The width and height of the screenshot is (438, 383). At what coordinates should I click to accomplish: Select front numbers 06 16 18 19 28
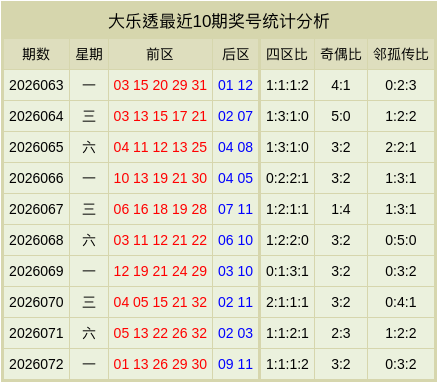tap(160, 209)
